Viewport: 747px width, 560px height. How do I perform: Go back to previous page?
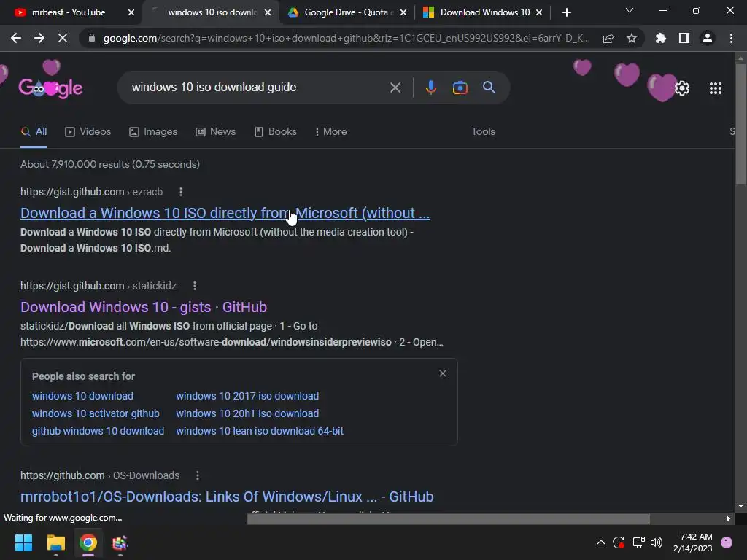16,38
